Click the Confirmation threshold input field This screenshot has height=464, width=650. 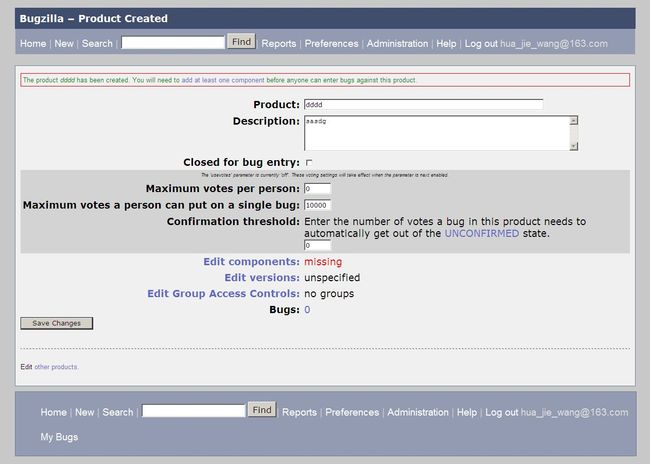(x=318, y=245)
